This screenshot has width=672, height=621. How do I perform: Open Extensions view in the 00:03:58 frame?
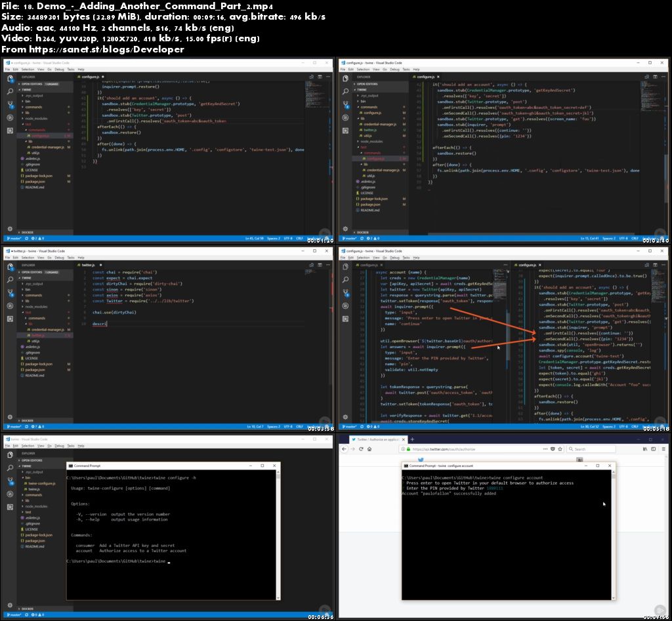coord(10,319)
